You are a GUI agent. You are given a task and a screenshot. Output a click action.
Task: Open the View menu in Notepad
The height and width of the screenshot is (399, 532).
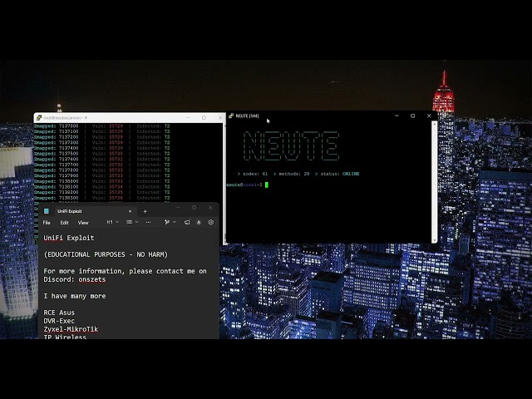coord(83,223)
